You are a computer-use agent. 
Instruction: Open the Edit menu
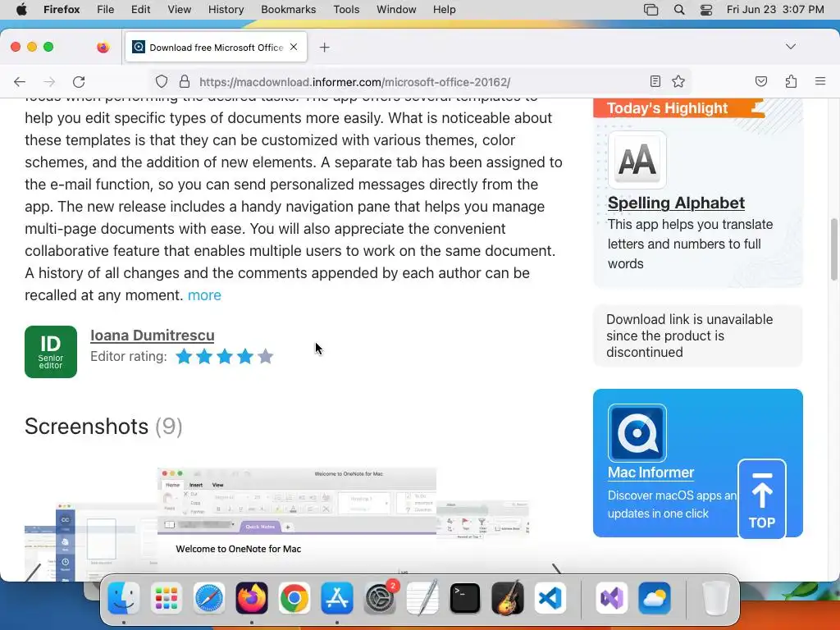(x=140, y=10)
